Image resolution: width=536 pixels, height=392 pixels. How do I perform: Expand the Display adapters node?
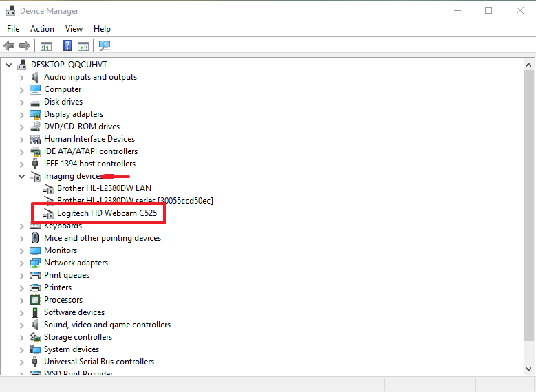point(22,114)
